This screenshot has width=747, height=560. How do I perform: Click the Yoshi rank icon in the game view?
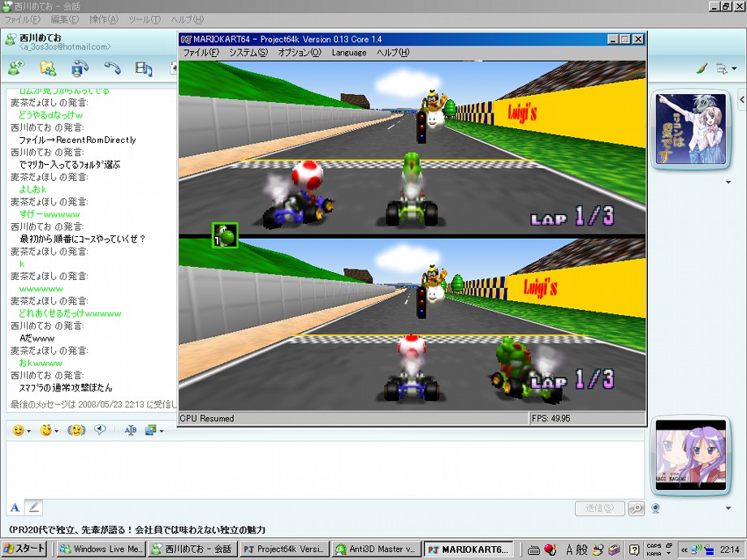pos(225,235)
